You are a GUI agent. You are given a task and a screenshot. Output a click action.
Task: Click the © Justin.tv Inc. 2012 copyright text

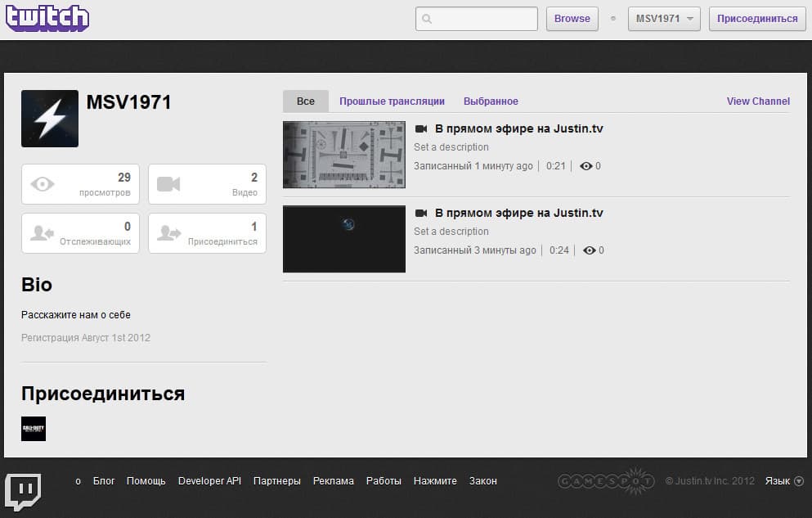point(710,481)
